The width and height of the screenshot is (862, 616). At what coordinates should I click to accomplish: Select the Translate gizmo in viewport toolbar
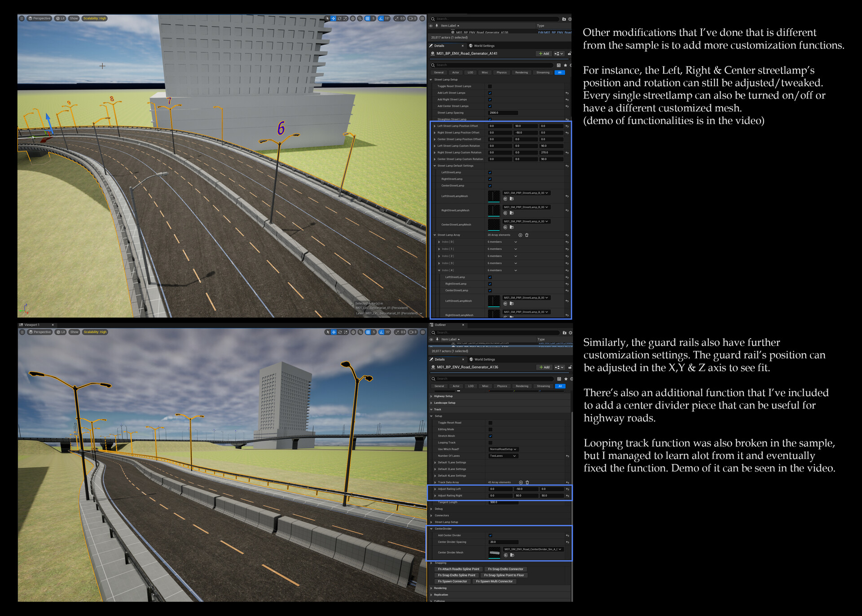tap(333, 18)
